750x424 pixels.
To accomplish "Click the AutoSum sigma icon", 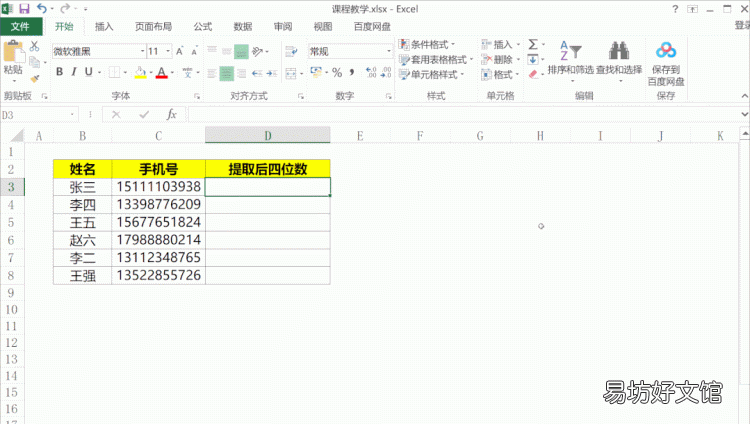I will pyautogui.click(x=533, y=45).
